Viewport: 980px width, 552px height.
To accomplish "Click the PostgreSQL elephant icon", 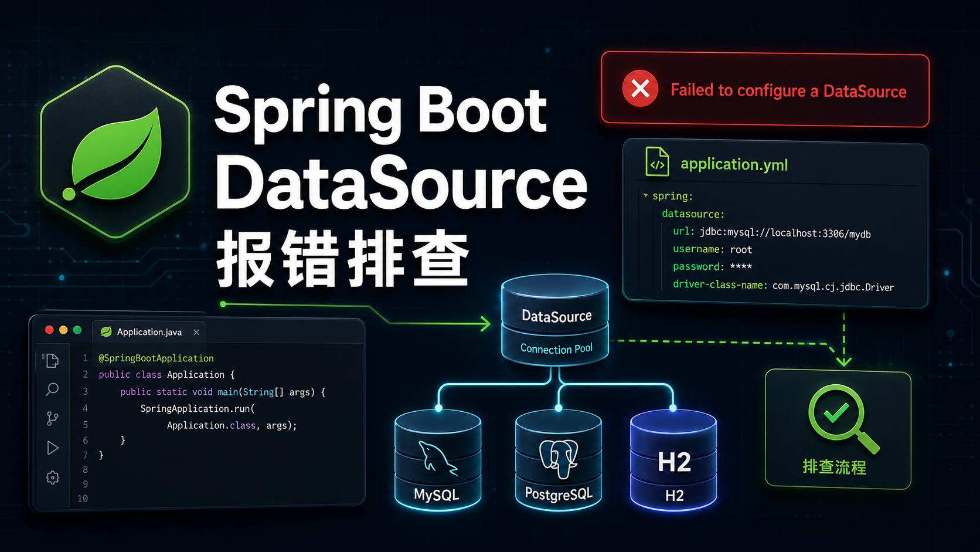I will pos(559,458).
